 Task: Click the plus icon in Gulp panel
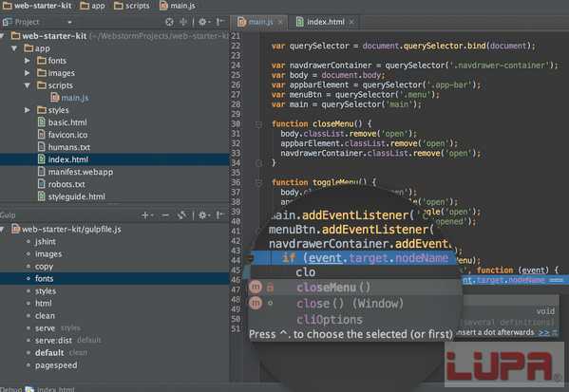144,215
